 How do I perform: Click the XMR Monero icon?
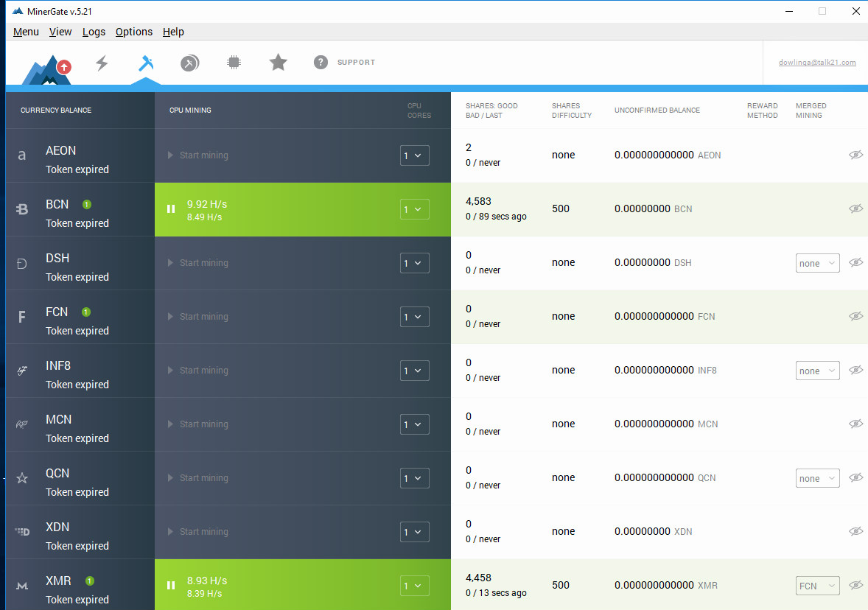coord(21,586)
